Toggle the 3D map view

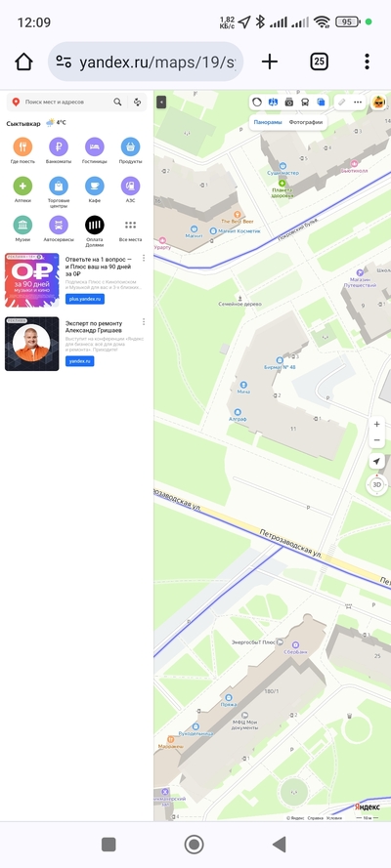[377, 484]
